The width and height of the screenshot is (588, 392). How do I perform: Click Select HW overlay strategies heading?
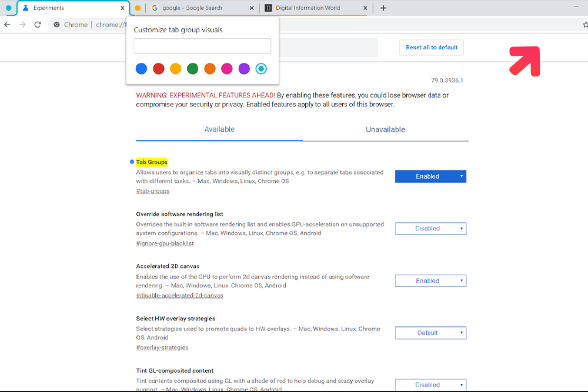click(x=175, y=319)
